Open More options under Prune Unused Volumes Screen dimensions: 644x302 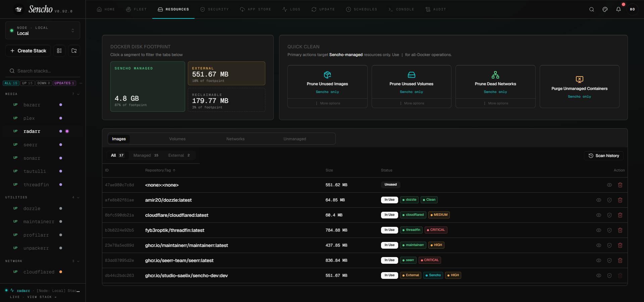(412, 103)
